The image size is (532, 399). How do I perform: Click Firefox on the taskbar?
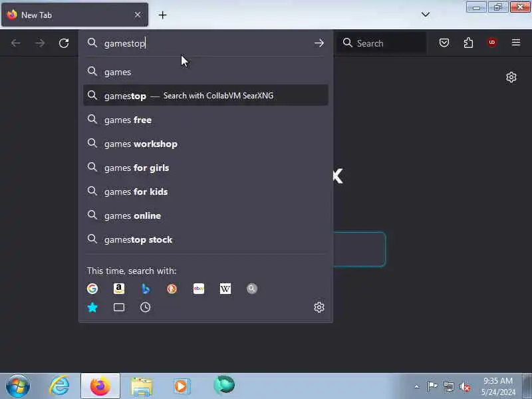coord(100,386)
